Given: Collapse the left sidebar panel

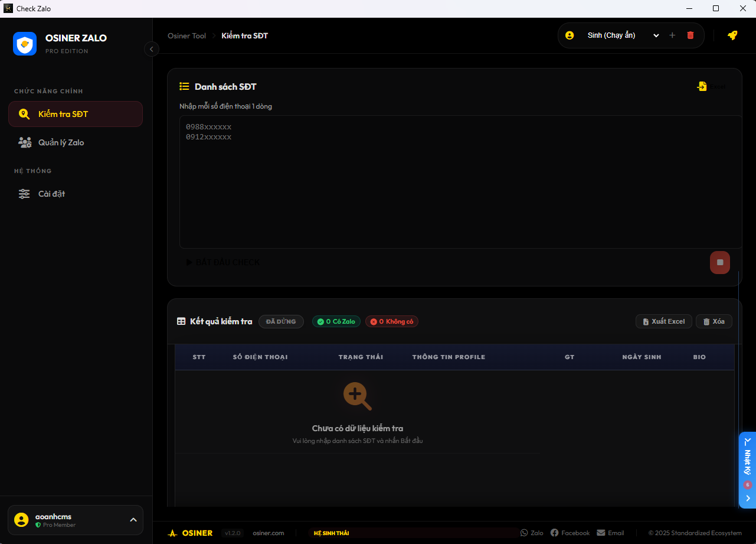Looking at the screenshot, I should click(152, 50).
